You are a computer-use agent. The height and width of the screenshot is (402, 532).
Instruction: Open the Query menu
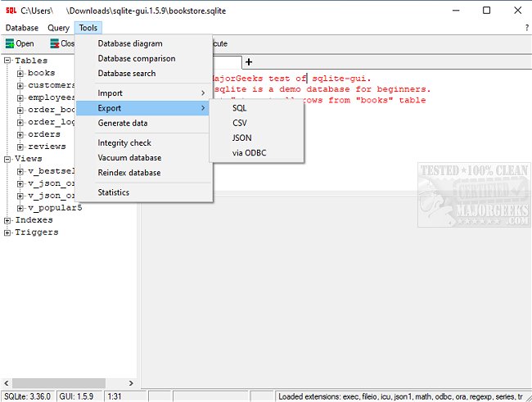click(x=58, y=28)
